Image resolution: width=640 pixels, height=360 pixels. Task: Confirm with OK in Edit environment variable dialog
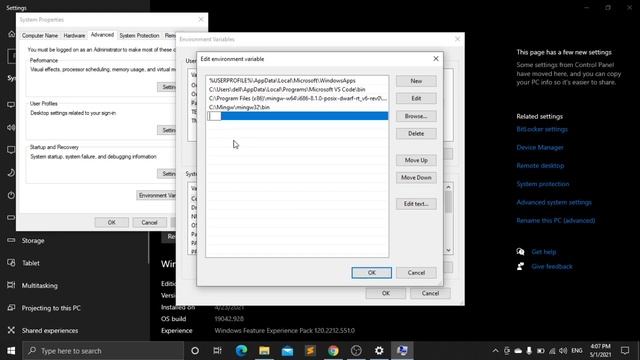tap(371, 273)
